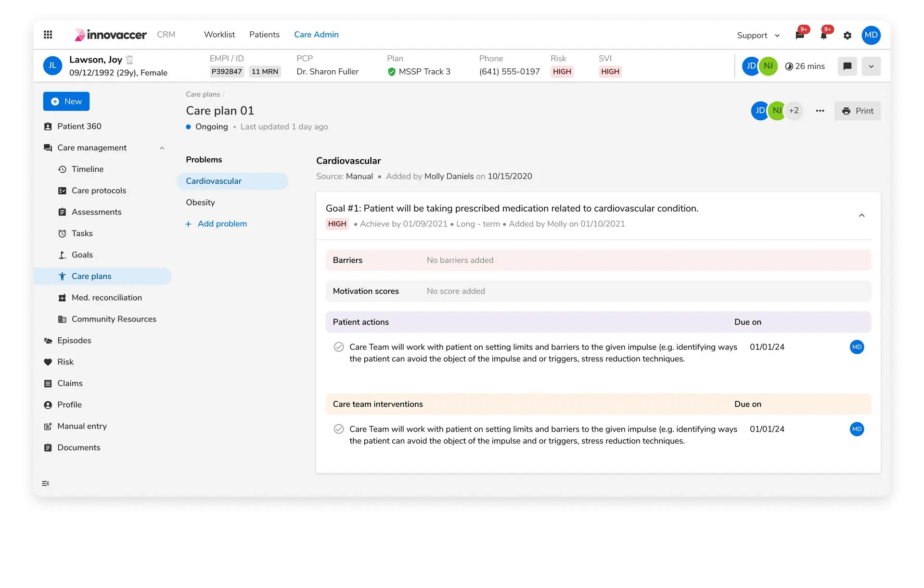Click the SVI HIGH badge
The width and height of the screenshot is (924, 588).
[610, 72]
